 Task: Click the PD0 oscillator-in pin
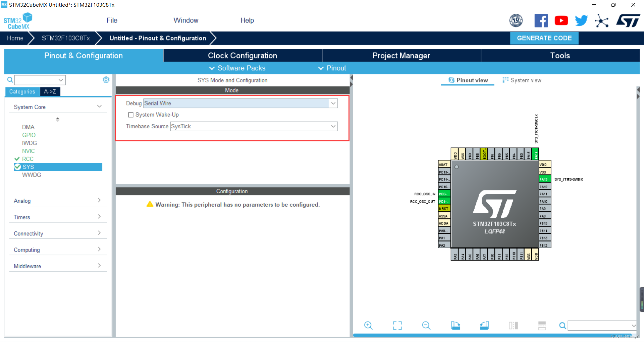click(x=444, y=194)
